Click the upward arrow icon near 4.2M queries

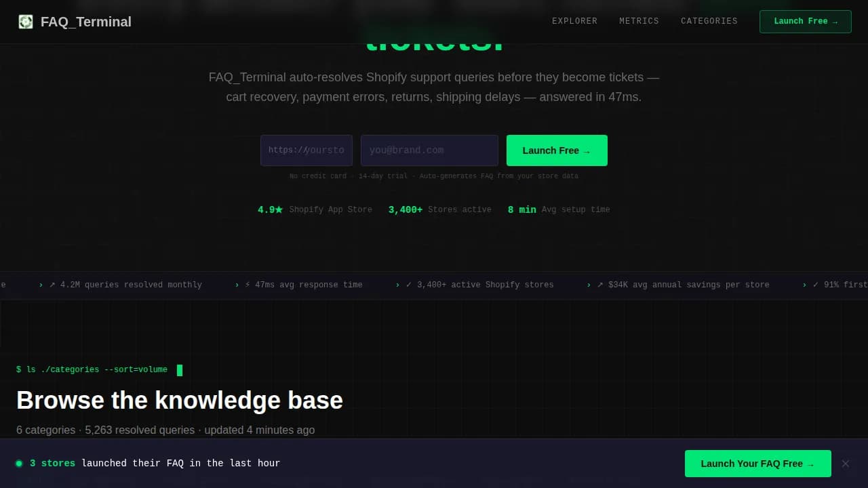point(52,285)
